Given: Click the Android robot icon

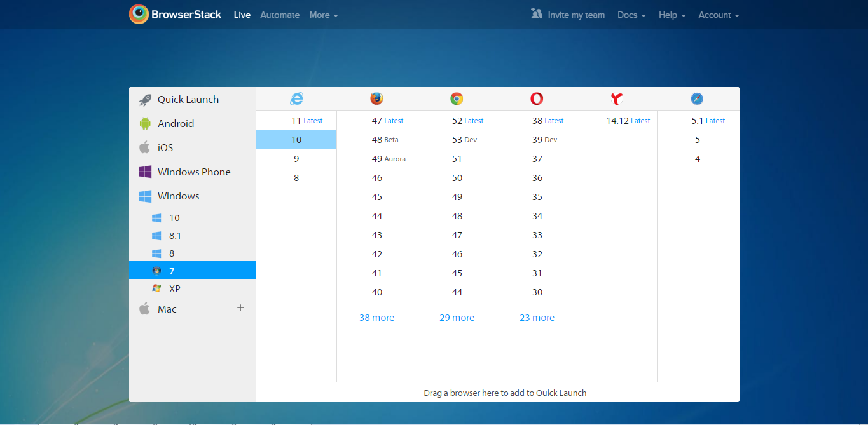Looking at the screenshot, I should [145, 124].
